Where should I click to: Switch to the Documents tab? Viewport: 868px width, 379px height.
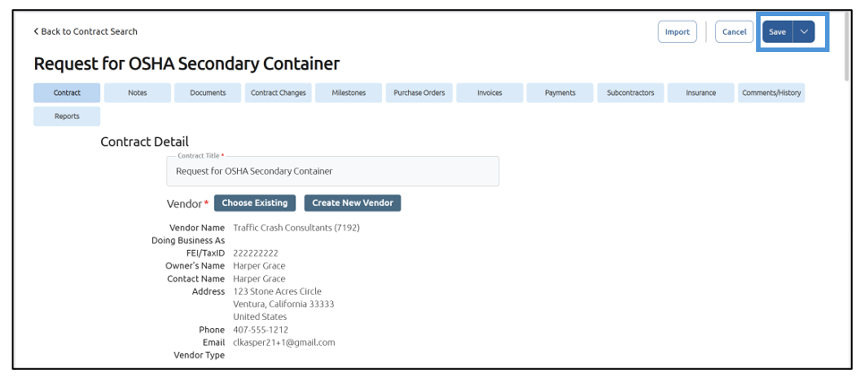point(208,92)
